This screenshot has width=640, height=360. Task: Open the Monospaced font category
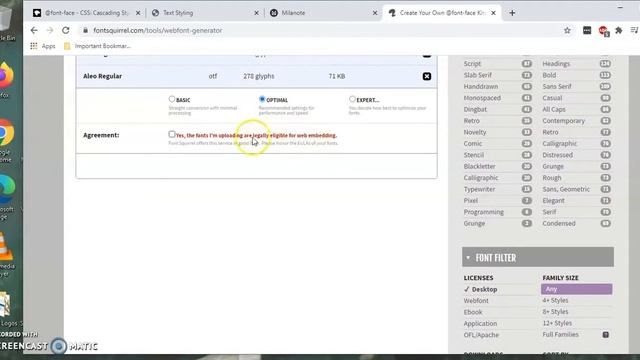pos(482,98)
